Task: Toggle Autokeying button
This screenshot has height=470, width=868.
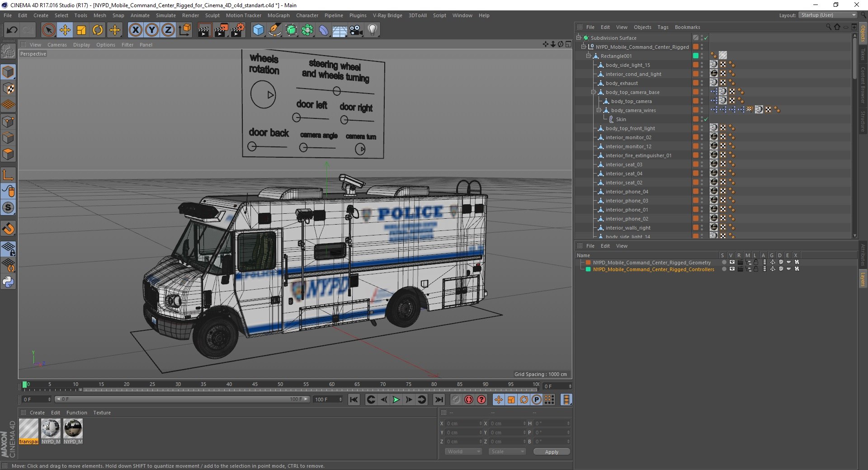Action: pos(469,399)
